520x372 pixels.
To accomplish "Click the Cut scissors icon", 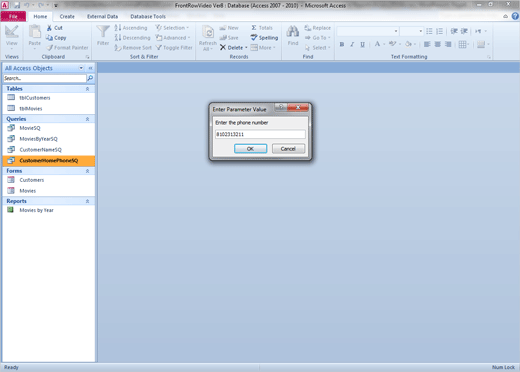I will (x=49, y=28).
